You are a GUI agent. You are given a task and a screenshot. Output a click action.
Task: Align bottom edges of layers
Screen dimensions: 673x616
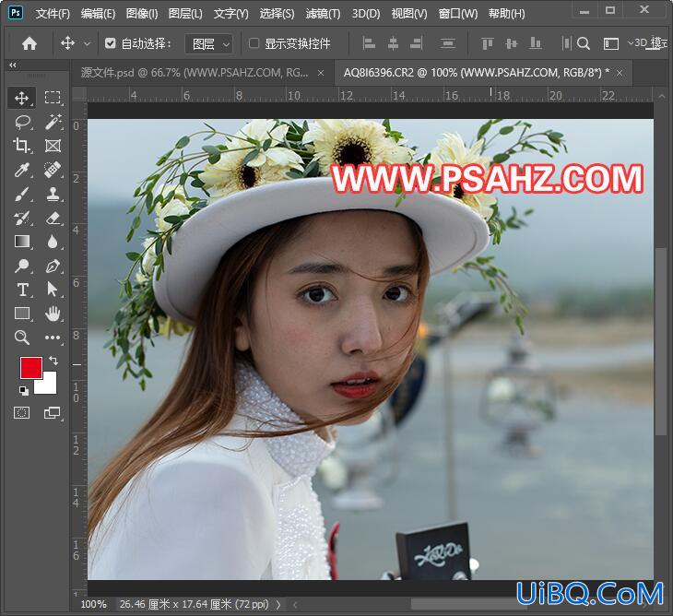click(536, 43)
